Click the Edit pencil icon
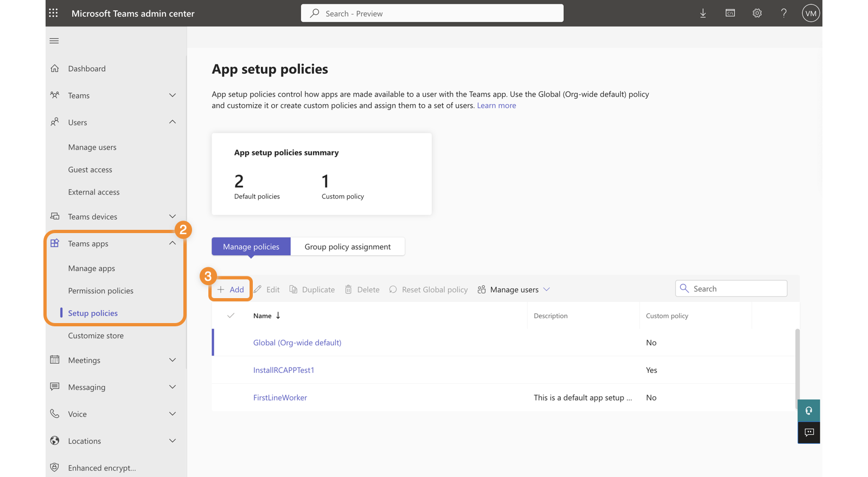Screen dimensions: 868x477 (x=258, y=289)
